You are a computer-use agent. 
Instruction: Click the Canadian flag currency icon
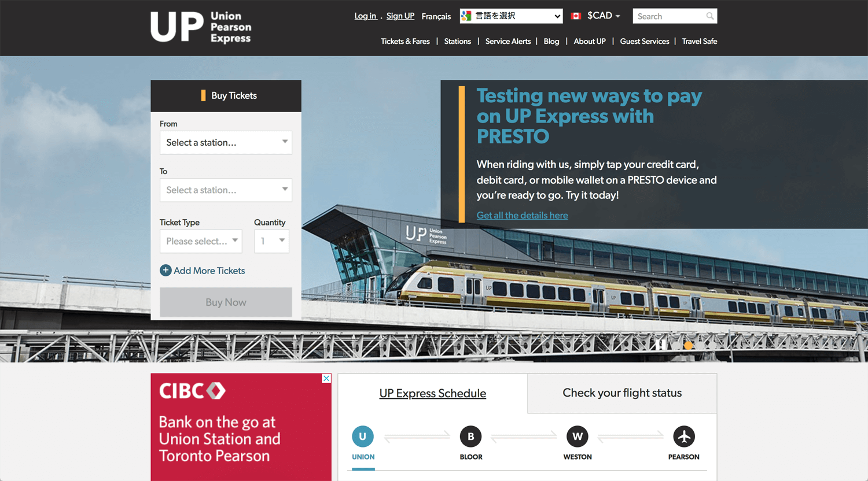tap(576, 16)
